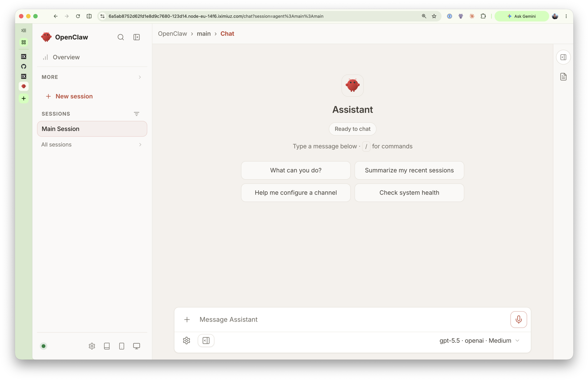The height and width of the screenshot is (380, 588).
Task: Collapse the OpenClaw sidebar panel
Action: tap(137, 37)
